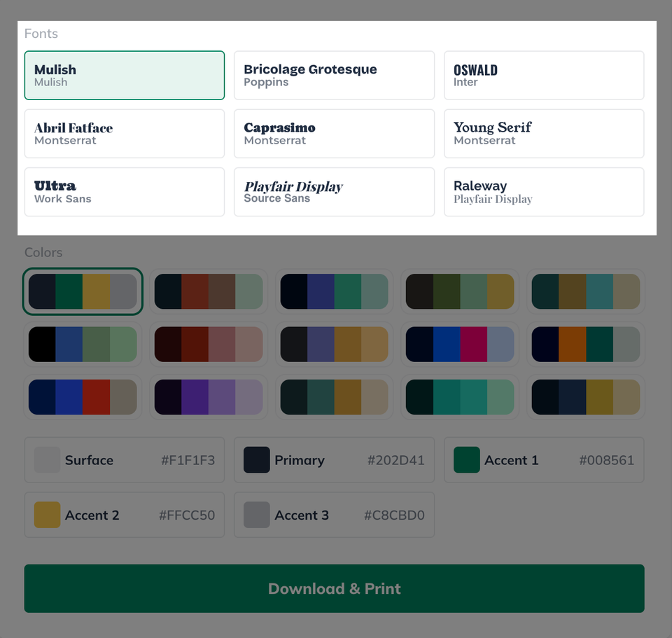This screenshot has height=638, width=672.
Task: Choose the dark teal, brown, teal, khaki palette
Action: (x=586, y=291)
